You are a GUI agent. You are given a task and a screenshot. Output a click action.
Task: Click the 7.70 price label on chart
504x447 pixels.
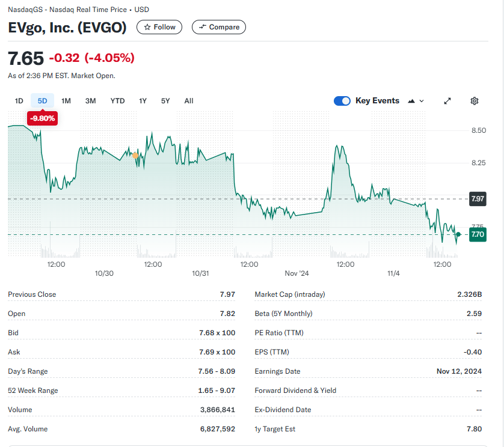478,234
